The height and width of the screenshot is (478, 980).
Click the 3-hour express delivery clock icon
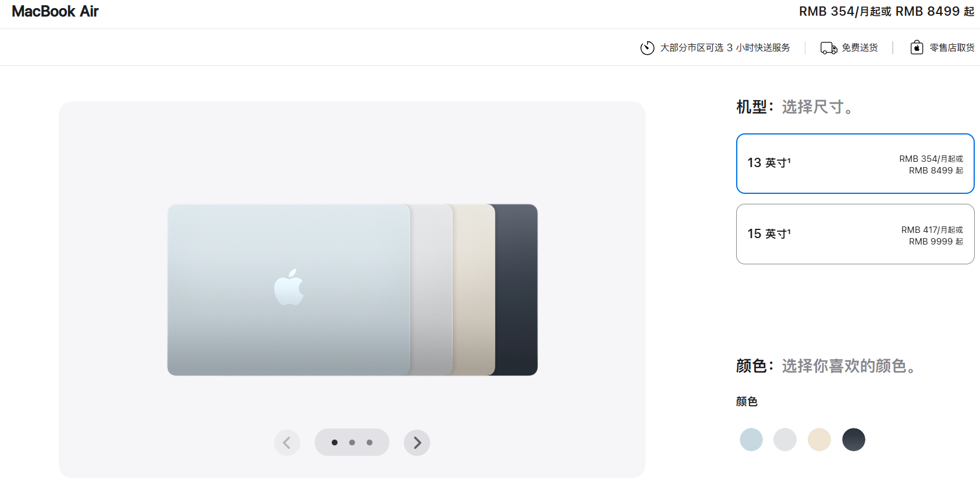647,48
